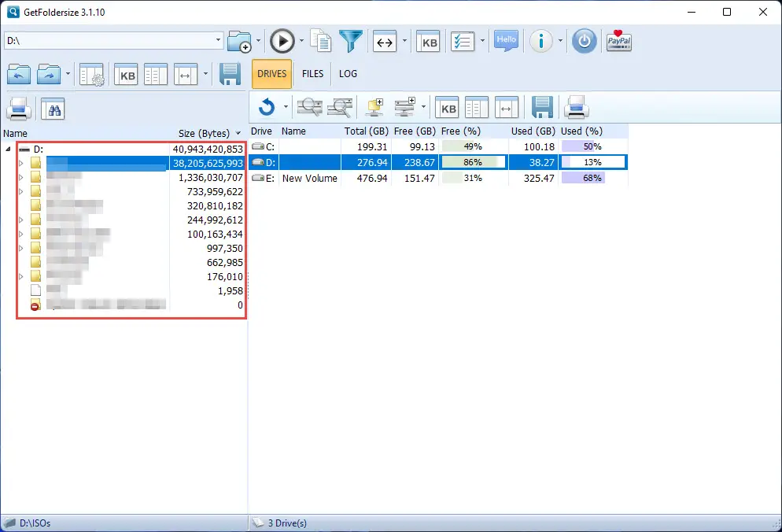Open the D:\ path dropdown
Screen dimensions: 782x532
click(218, 40)
